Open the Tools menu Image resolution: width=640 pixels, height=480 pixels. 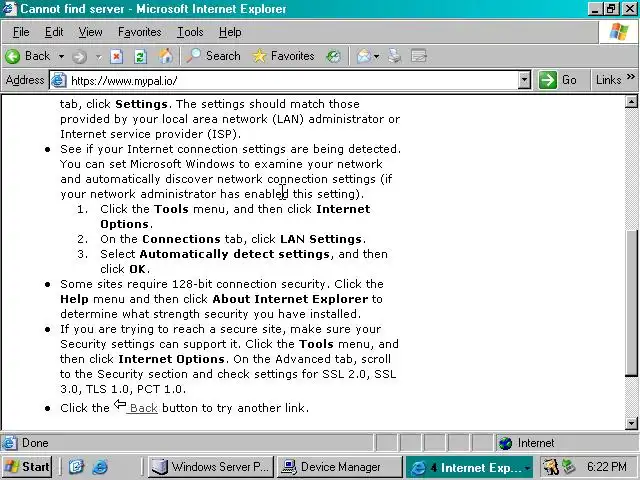point(190,32)
